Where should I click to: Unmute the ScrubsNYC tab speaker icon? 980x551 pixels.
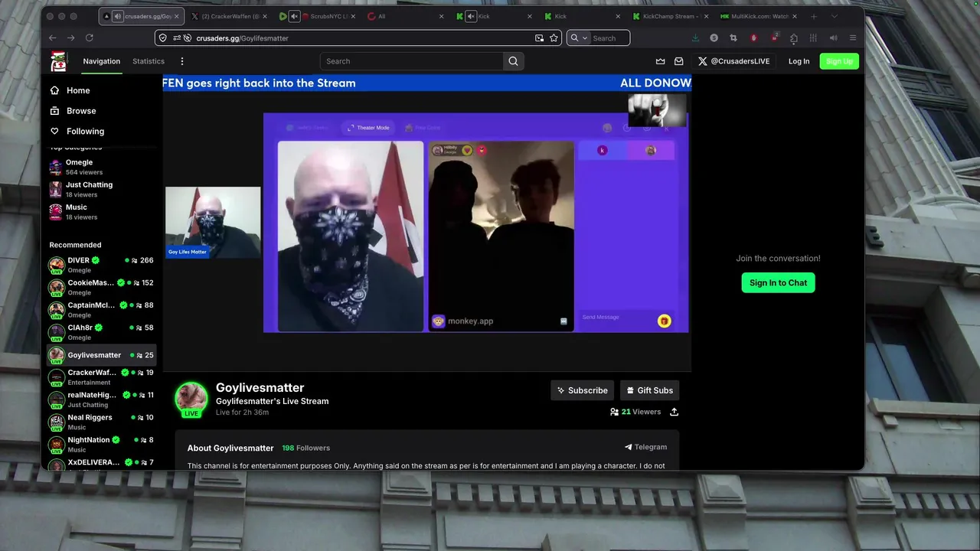coord(294,16)
